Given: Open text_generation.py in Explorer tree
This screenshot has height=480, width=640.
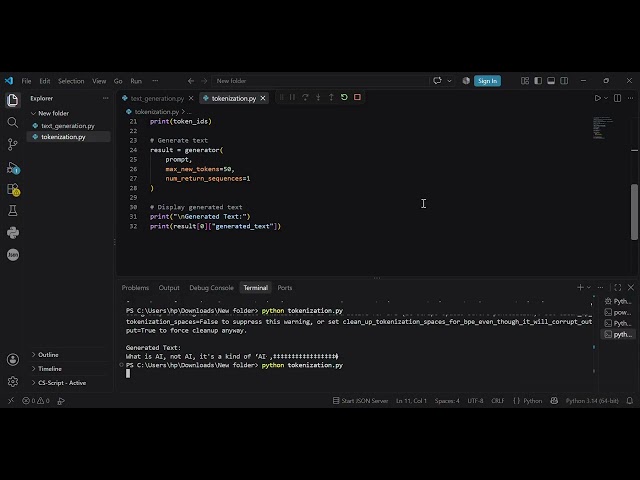Looking at the screenshot, I should (x=68, y=126).
